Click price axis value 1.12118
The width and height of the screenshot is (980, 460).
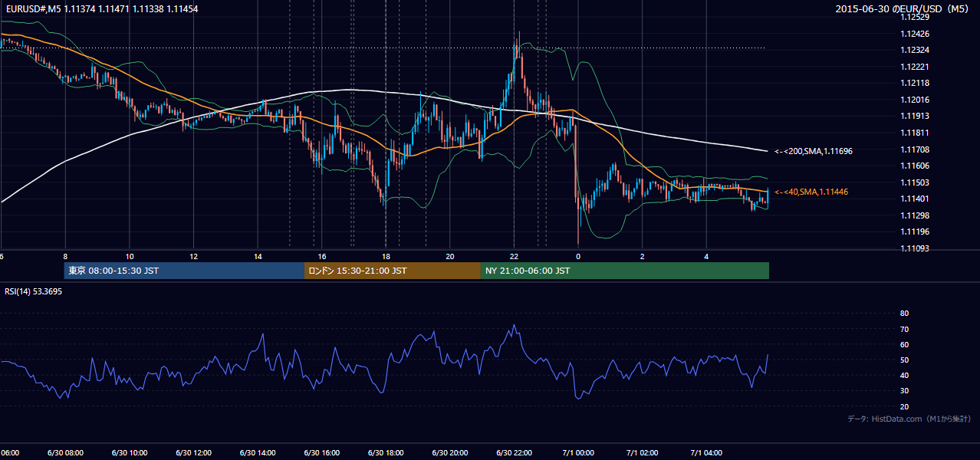916,83
